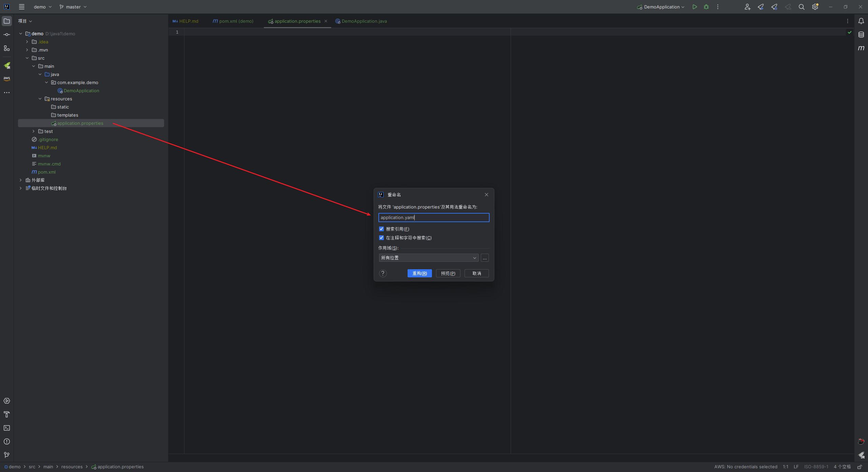Click the Debug bug icon
This screenshot has height=472, width=868.
(x=706, y=7)
